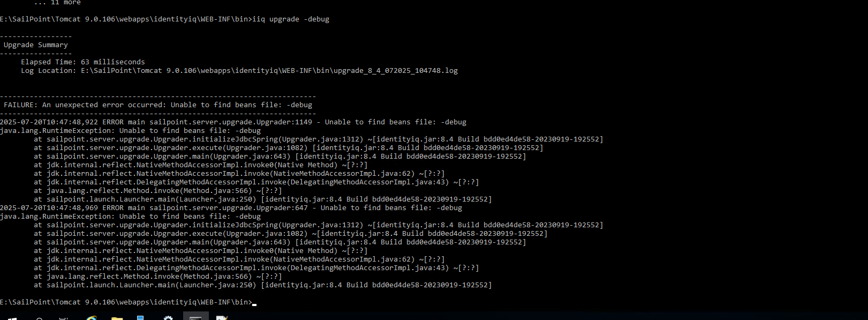Click the last 'sailpoint.launch.Launcher.main' stack line

[x=263, y=285]
